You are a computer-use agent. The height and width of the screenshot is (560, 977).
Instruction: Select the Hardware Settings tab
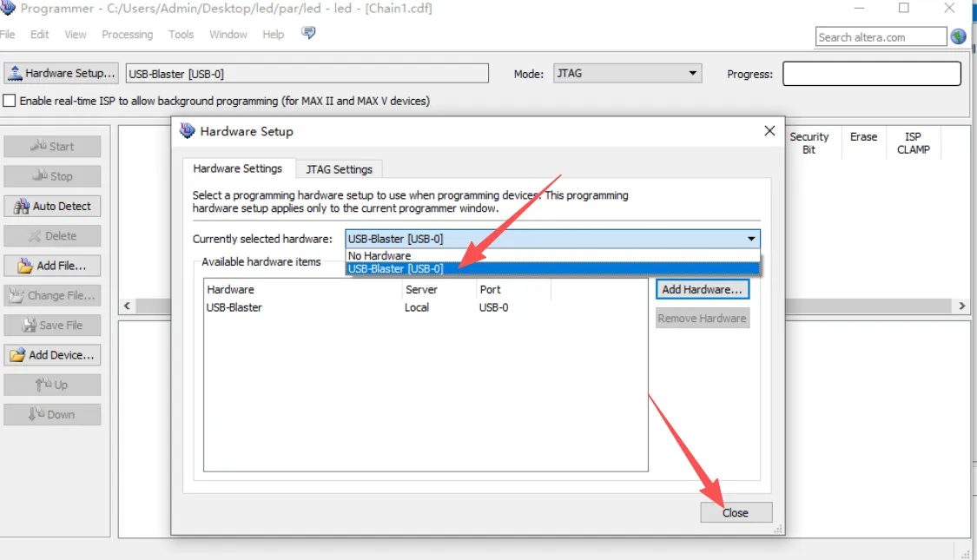pos(237,168)
